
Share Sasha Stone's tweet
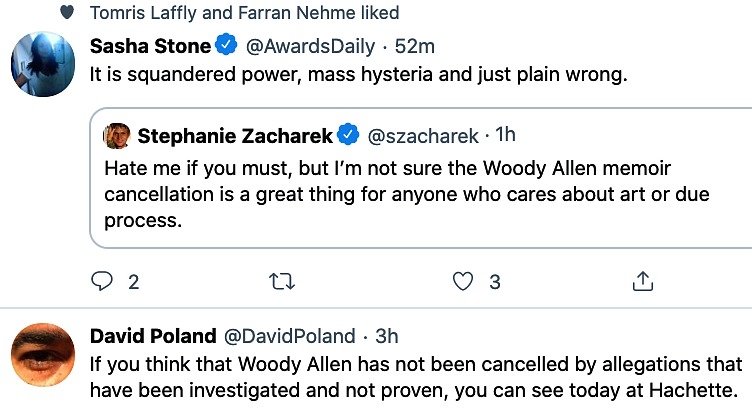click(643, 281)
